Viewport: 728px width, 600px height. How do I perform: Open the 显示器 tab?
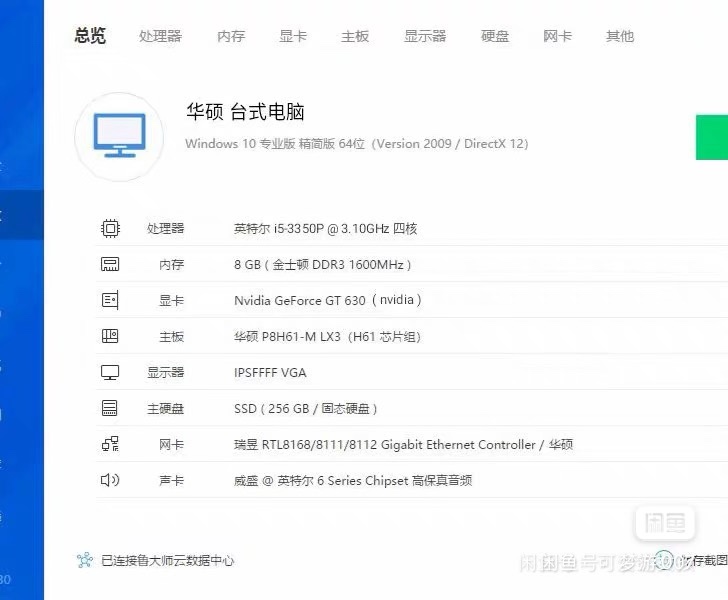pyautogui.click(x=425, y=36)
